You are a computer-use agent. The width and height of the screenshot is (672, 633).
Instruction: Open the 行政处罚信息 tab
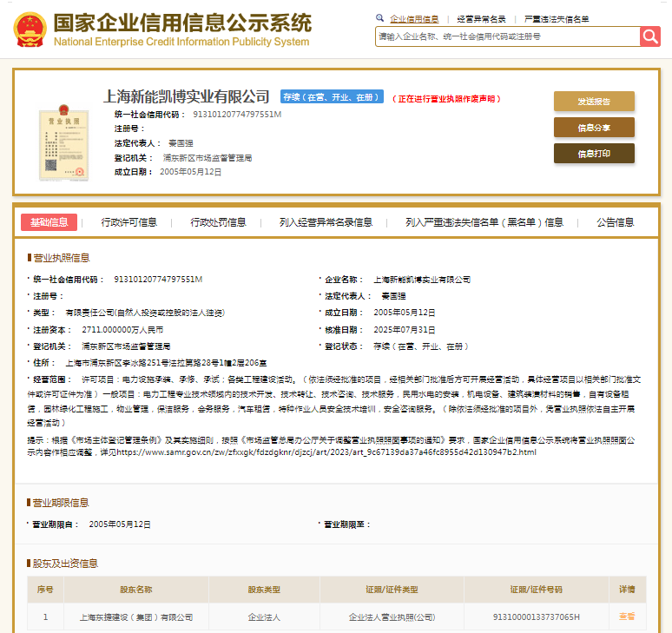coord(218,222)
